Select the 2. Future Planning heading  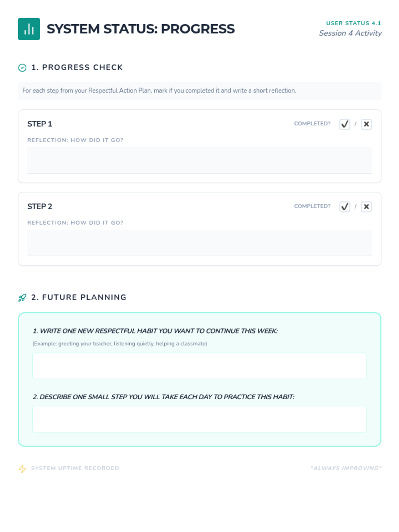[79, 297]
